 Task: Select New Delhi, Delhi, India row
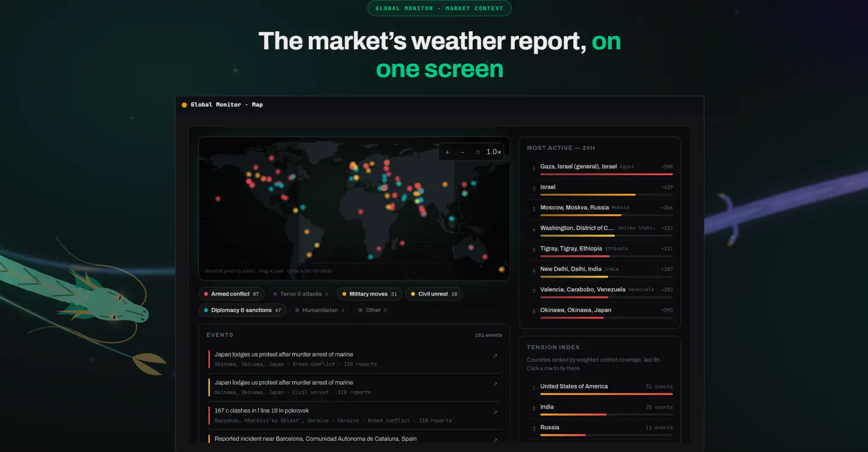pos(600,271)
